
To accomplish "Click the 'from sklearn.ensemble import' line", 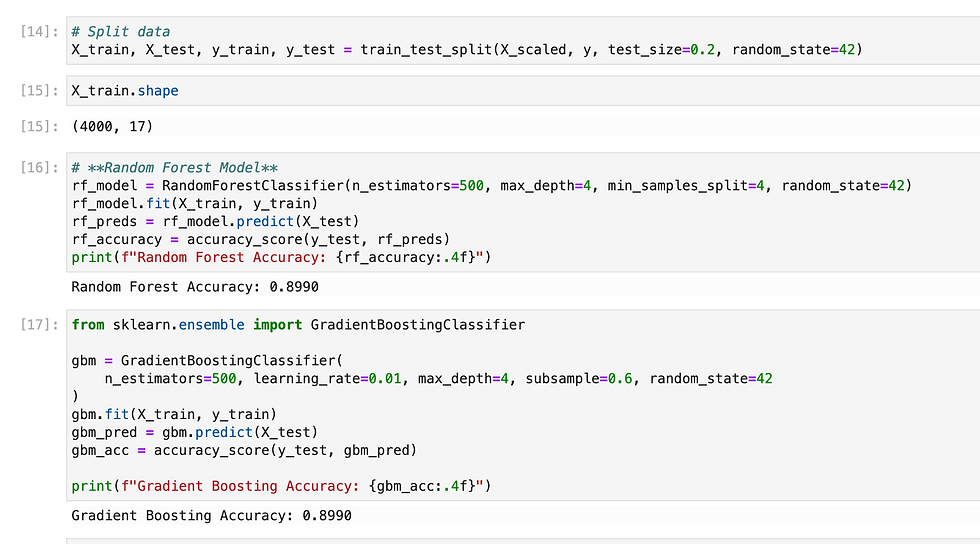I will point(298,325).
